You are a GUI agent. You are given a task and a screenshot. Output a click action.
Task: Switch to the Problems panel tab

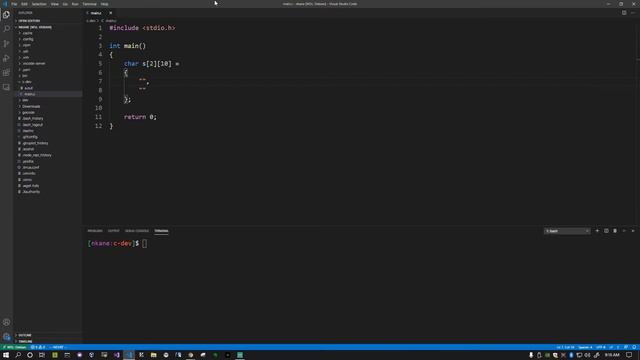[95, 231]
